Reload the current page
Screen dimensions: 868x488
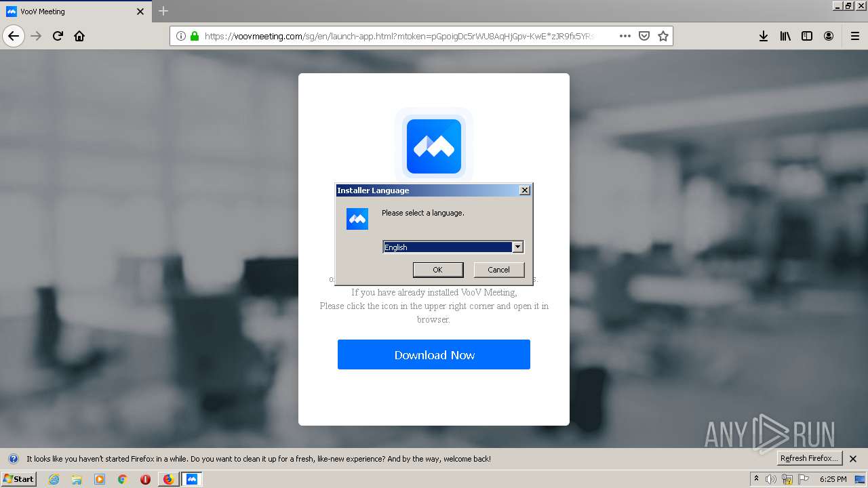[58, 36]
